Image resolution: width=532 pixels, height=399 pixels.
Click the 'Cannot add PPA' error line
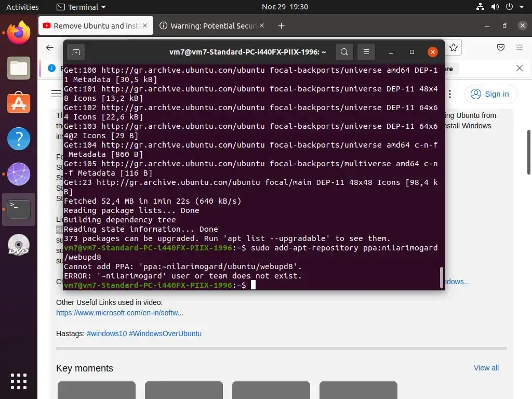pos(182,267)
